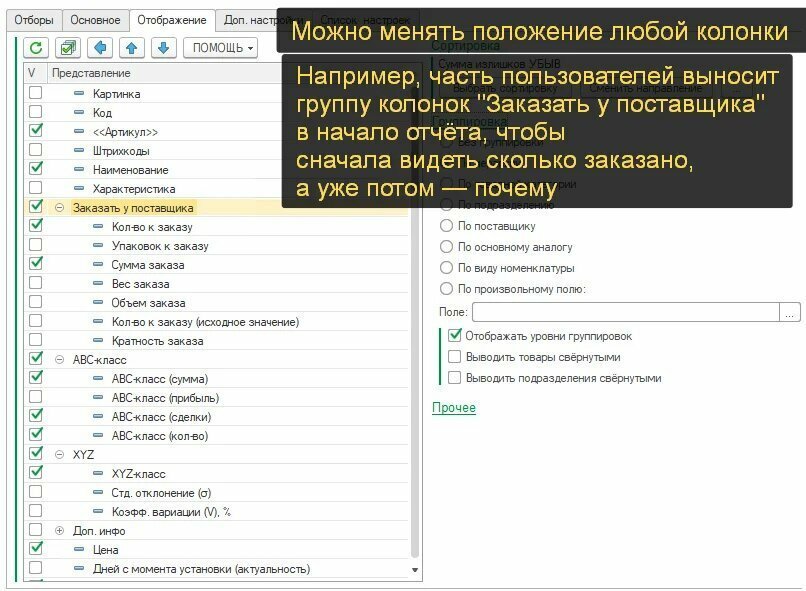Switch to the Отборы tab
The width and height of the screenshot is (806, 591).
pos(34,21)
